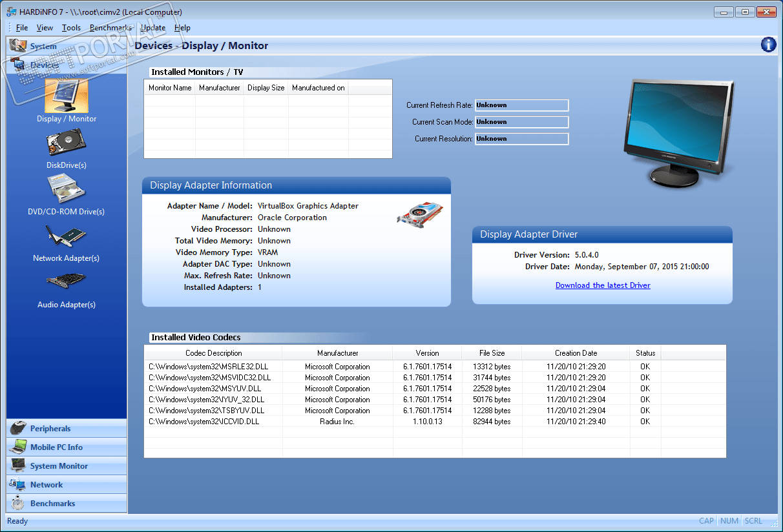The image size is (783, 532).
Task: Click the Current Resolution field
Action: [x=522, y=139]
